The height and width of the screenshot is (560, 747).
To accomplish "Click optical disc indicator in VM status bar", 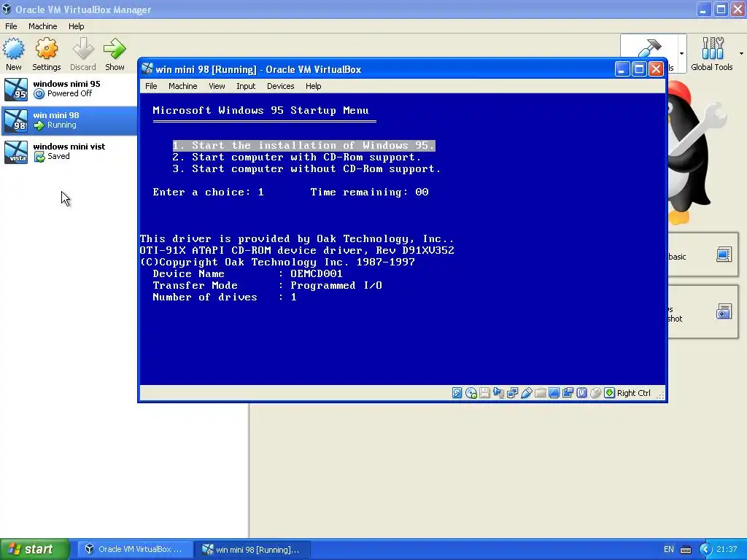I will coord(471,393).
